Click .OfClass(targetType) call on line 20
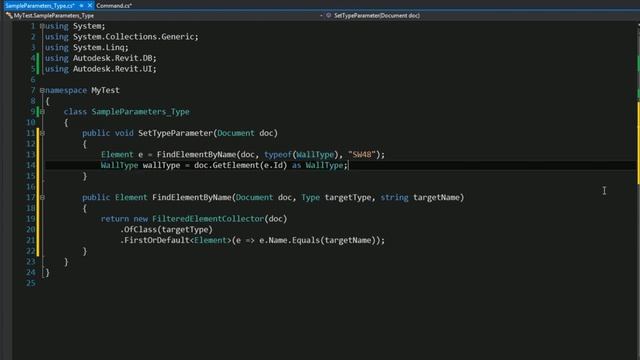 pyautogui.click(x=166, y=229)
